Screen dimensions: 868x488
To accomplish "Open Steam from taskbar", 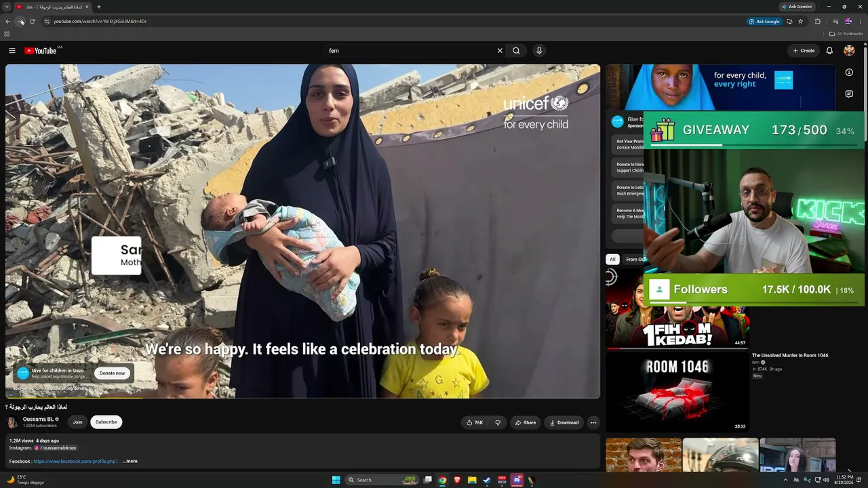I will point(487,480).
